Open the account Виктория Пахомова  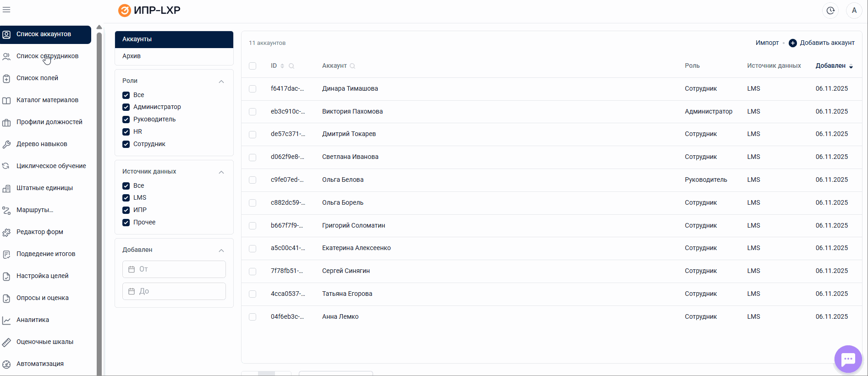point(352,112)
